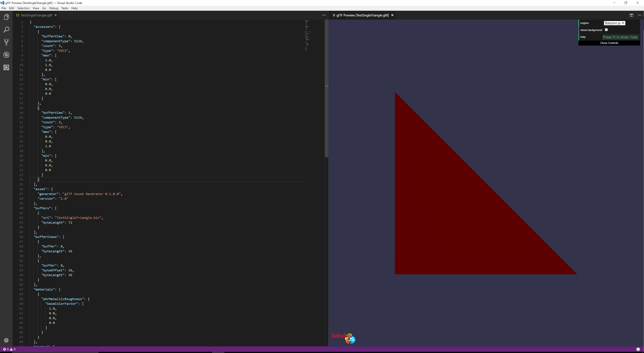This screenshot has height=353, width=644.
Task: Open the Explorer view in activity bar
Action: 7,17
